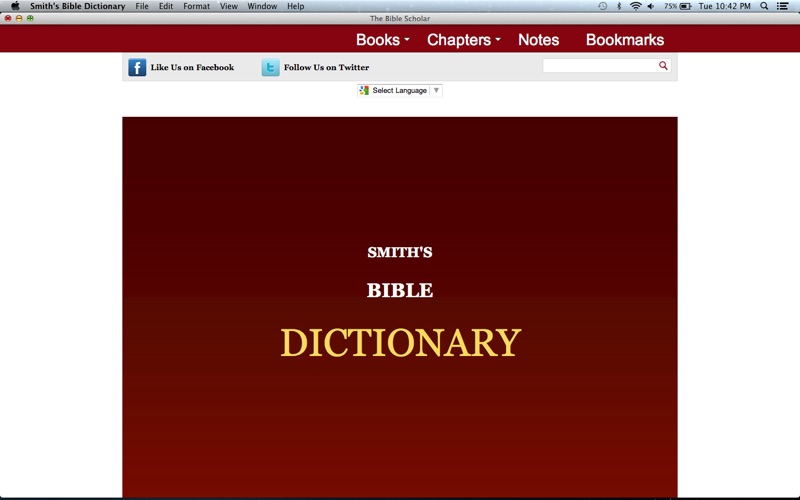Open Notification Center list icon
Viewport: 800px width, 500px height.
(783, 6)
